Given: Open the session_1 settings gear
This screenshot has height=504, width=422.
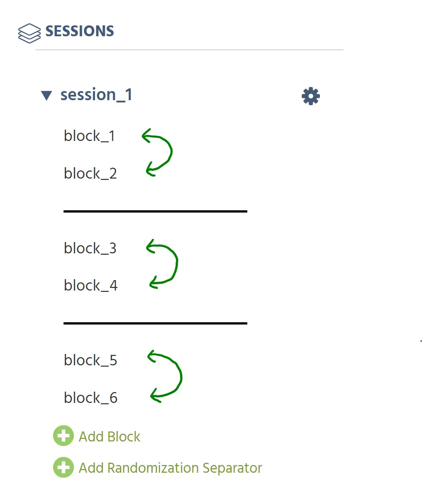Looking at the screenshot, I should tap(310, 96).
